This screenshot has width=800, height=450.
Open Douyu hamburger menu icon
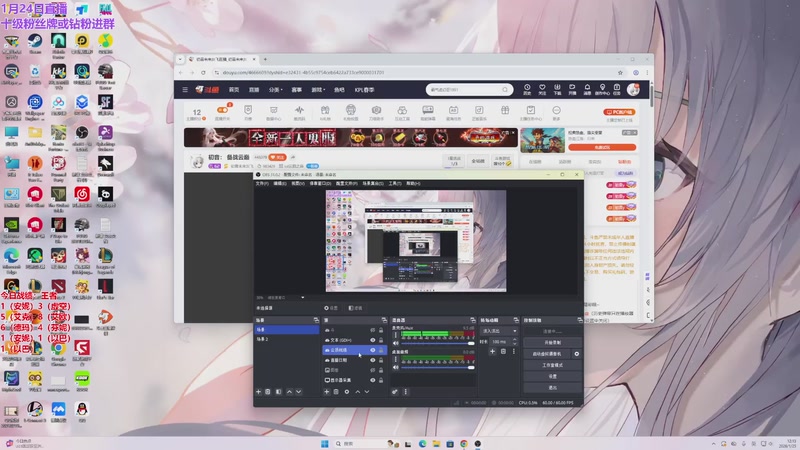(x=185, y=89)
